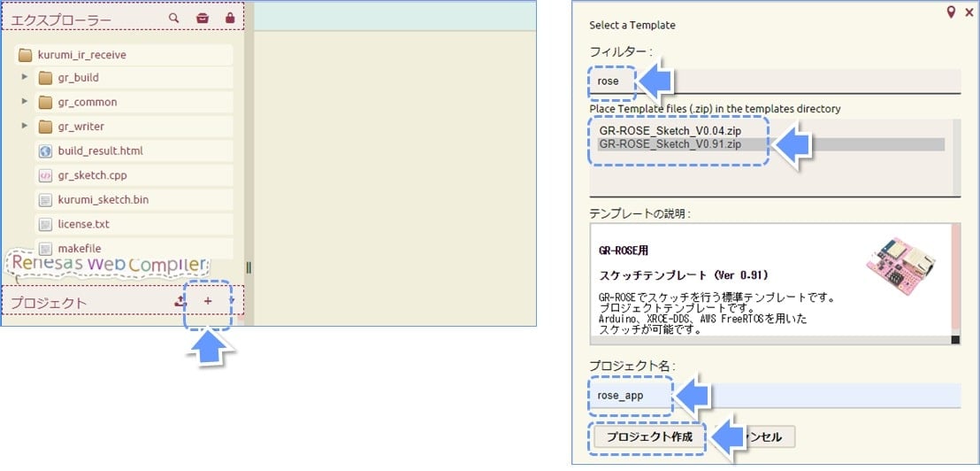Open the dropdown arrow in Project bar
980x471 pixels.
[x=232, y=301]
